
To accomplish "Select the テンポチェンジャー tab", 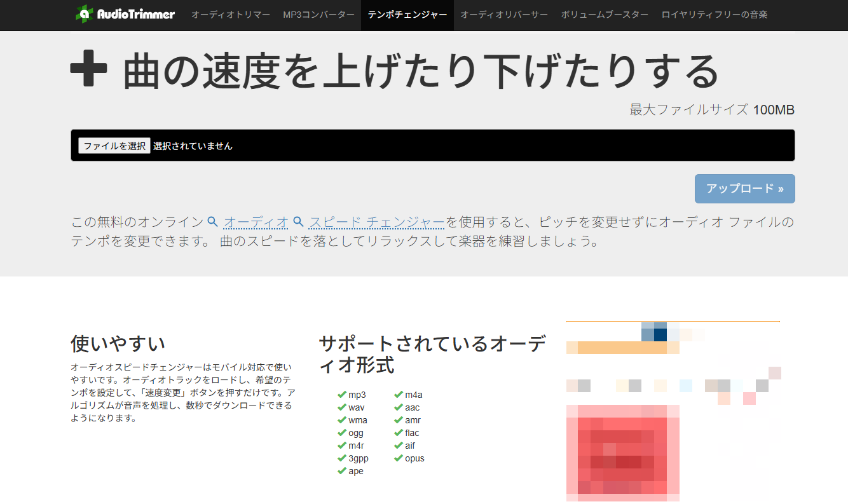I will point(407,14).
